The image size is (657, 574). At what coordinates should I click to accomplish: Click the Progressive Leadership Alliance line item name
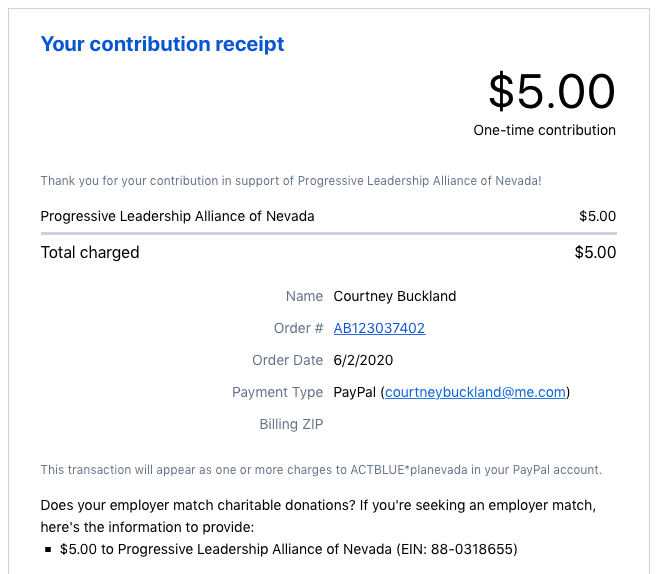click(177, 216)
